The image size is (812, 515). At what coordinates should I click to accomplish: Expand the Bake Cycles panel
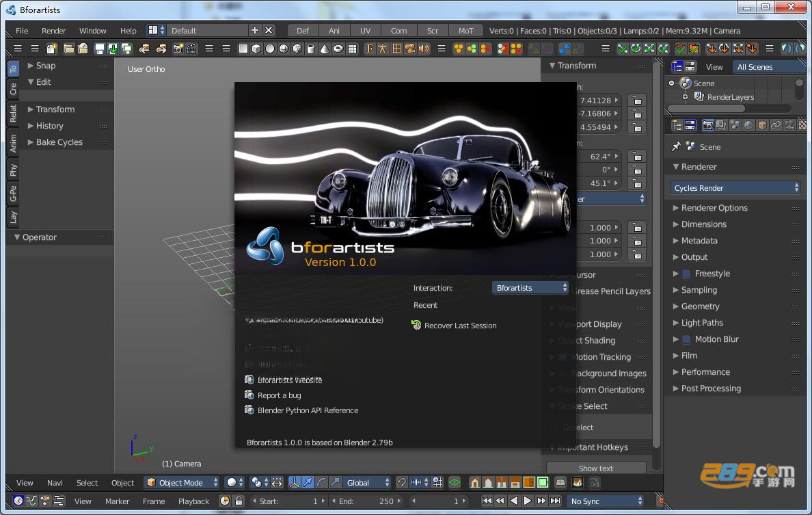[x=59, y=142]
